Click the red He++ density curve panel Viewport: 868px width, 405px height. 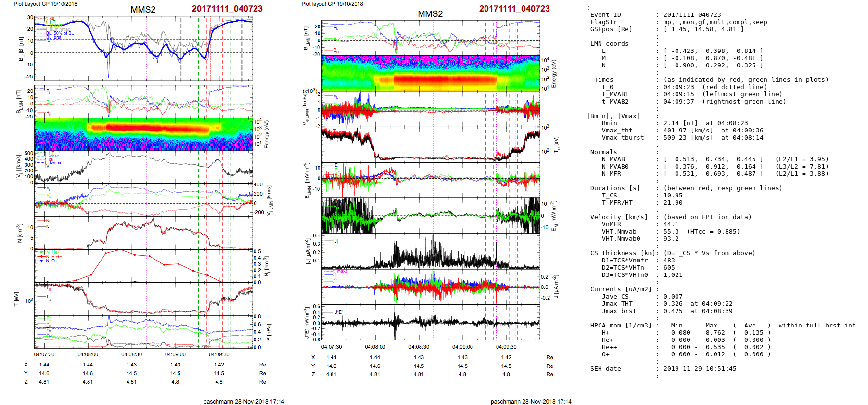tap(143, 266)
